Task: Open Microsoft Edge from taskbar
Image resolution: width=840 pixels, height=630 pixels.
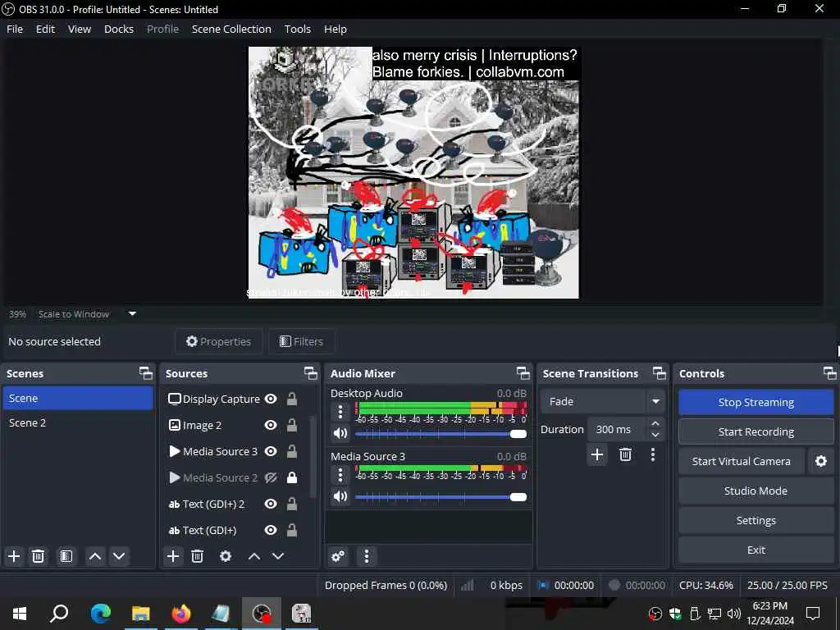Action: 100,614
